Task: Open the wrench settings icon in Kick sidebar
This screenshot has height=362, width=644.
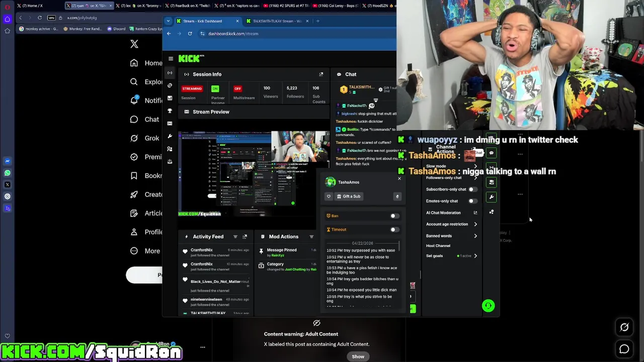Action: [170, 136]
